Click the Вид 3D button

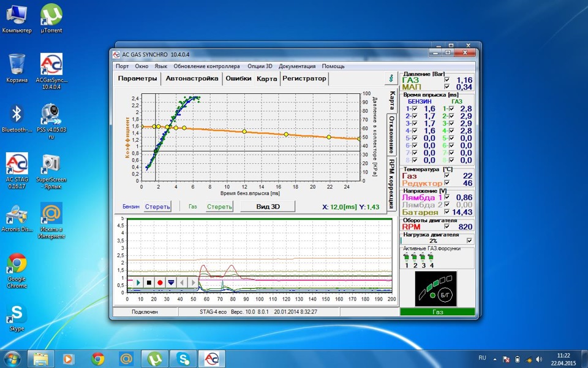pos(268,207)
